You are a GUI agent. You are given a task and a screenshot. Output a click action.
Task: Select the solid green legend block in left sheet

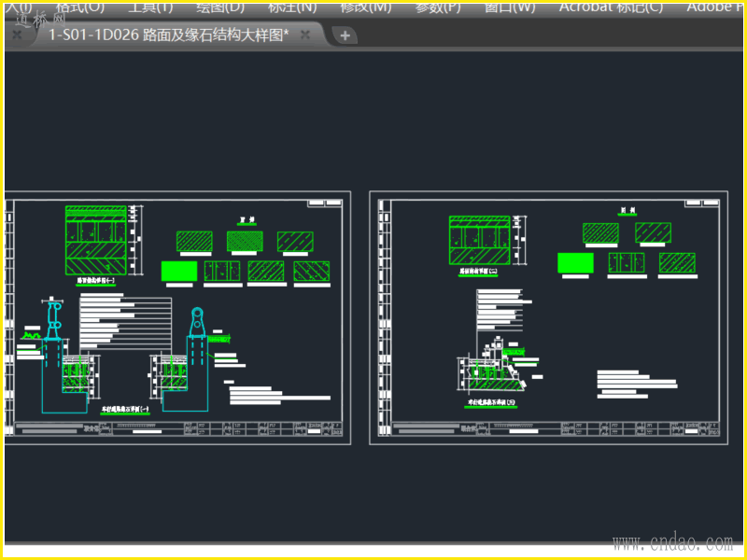[179, 271]
